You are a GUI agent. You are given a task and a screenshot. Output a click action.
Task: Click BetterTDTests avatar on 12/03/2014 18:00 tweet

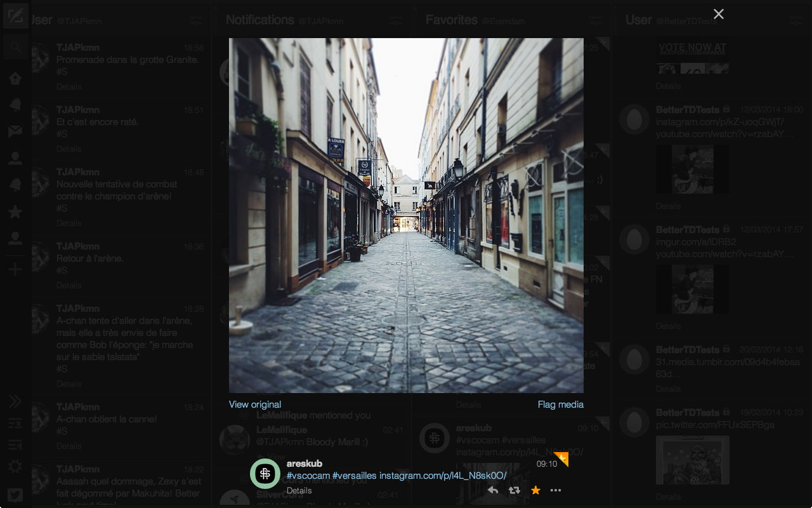[634, 119]
